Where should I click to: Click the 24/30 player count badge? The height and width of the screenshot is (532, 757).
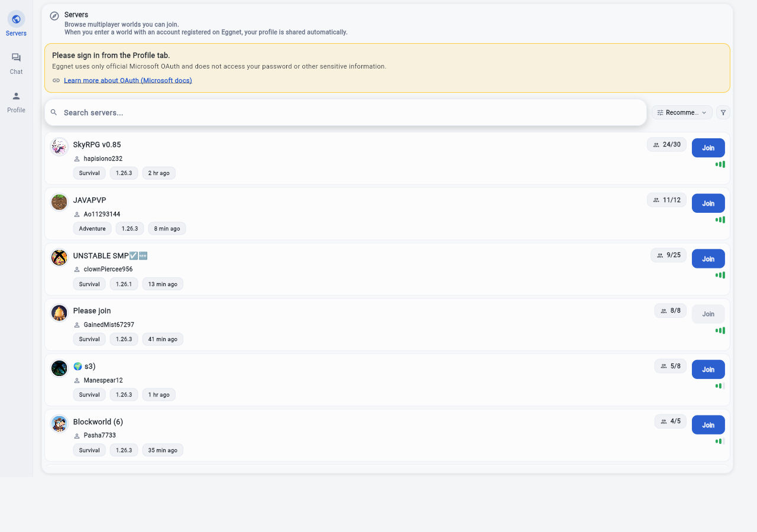pyautogui.click(x=667, y=145)
